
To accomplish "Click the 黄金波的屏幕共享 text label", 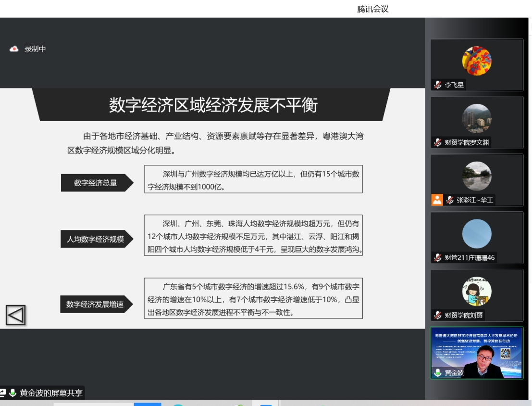I will (51, 393).
